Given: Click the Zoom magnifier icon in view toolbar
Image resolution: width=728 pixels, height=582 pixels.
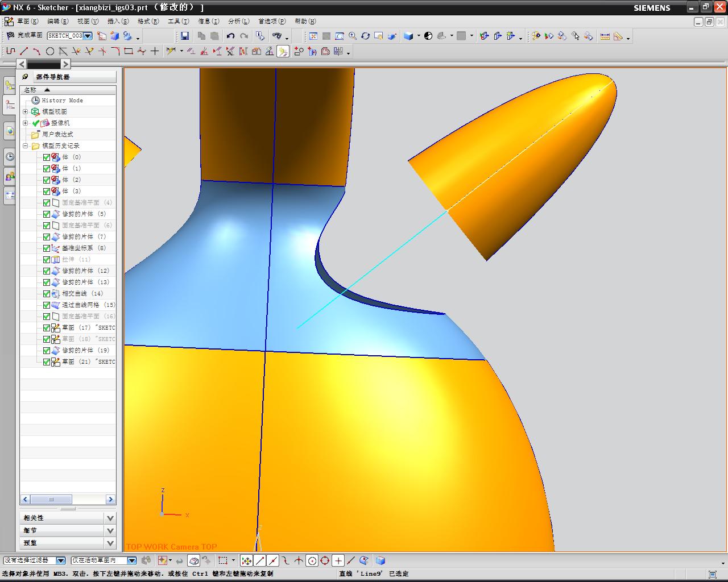Looking at the screenshot, I should [353, 36].
